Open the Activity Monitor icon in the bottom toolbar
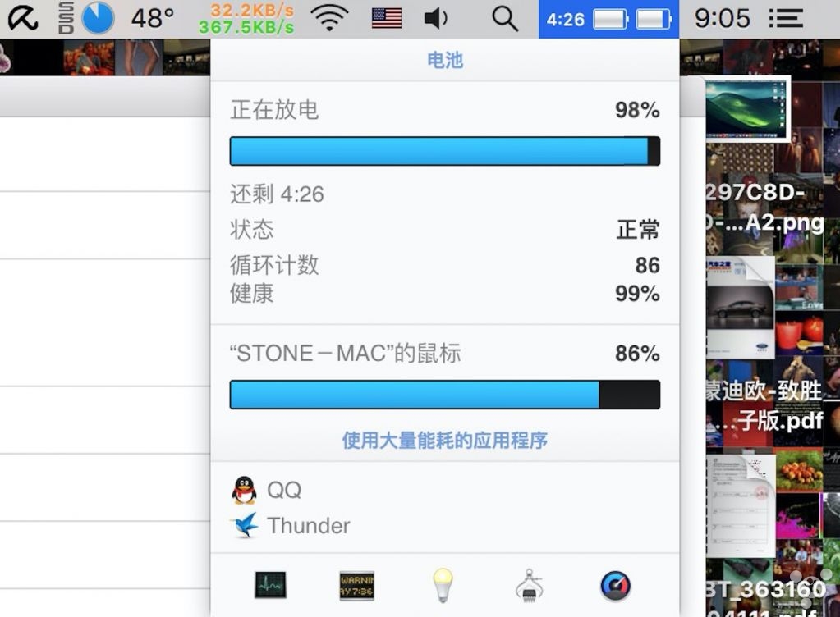 [x=270, y=585]
